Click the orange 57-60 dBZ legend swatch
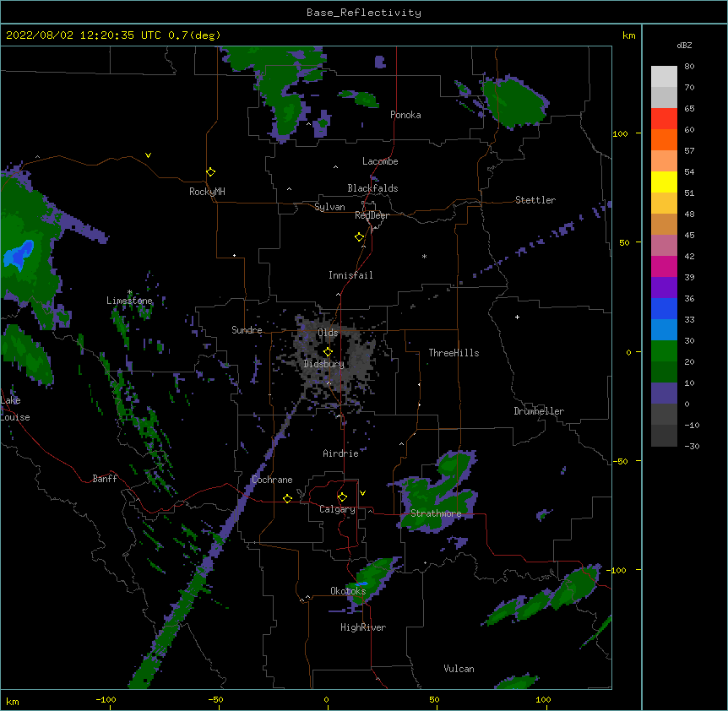 pyautogui.click(x=664, y=139)
